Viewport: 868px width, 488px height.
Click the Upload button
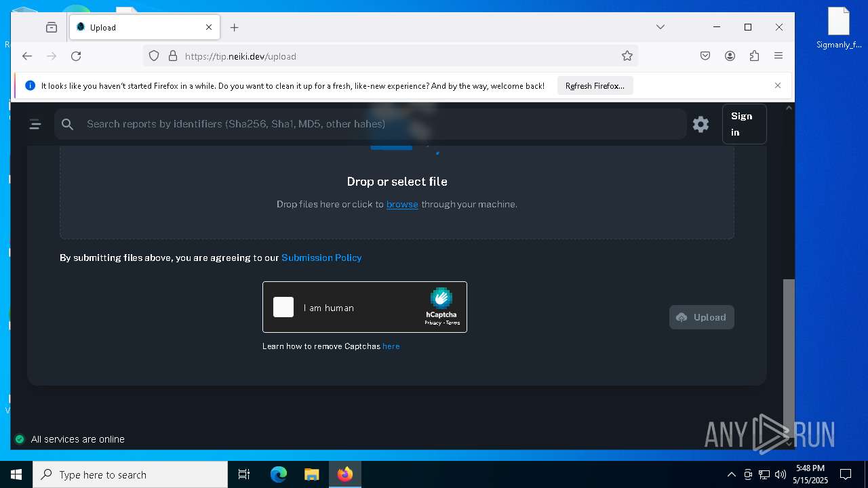click(701, 317)
